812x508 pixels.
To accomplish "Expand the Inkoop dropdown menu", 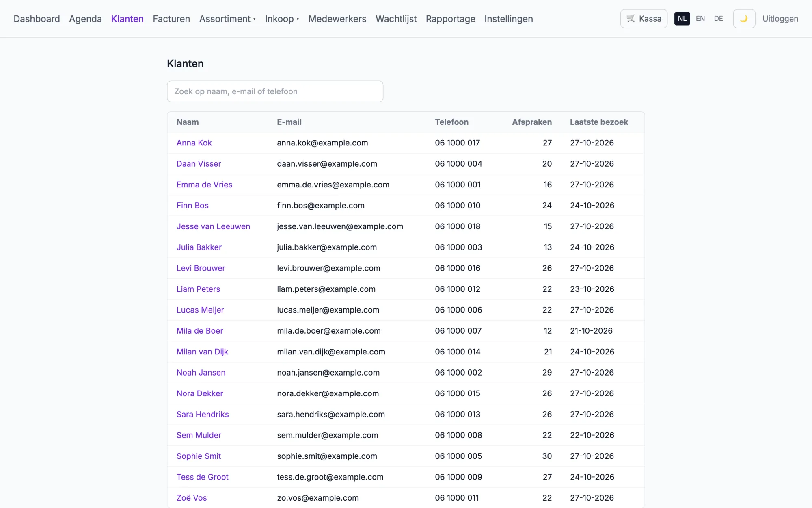I will (x=282, y=19).
